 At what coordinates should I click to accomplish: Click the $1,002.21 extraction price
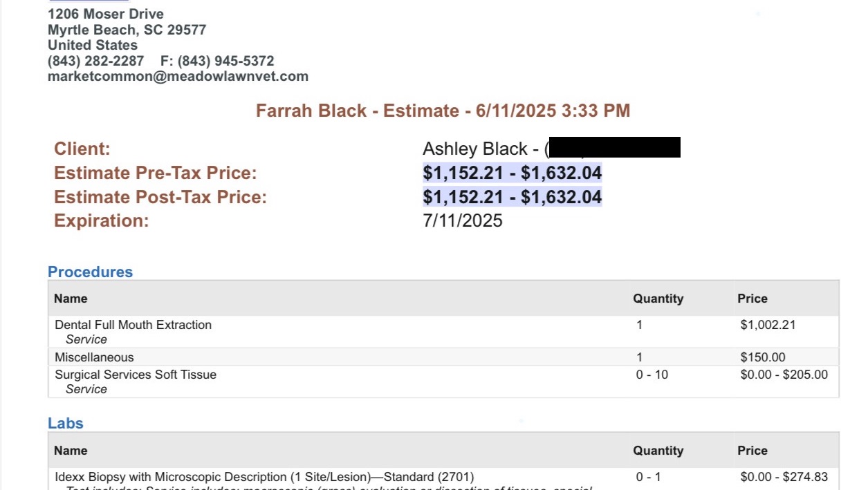click(768, 325)
